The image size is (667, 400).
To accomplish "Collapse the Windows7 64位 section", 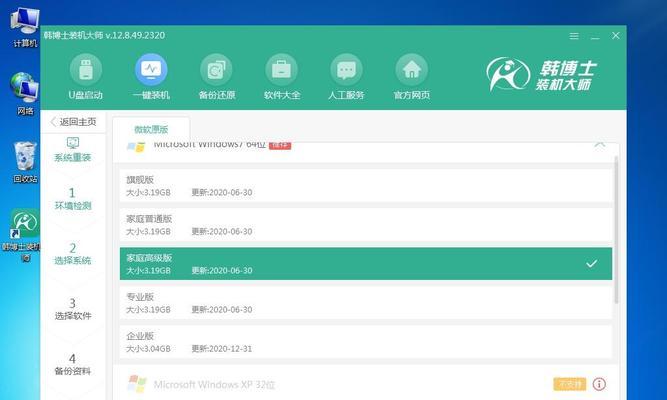I will click(x=600, y=145).
